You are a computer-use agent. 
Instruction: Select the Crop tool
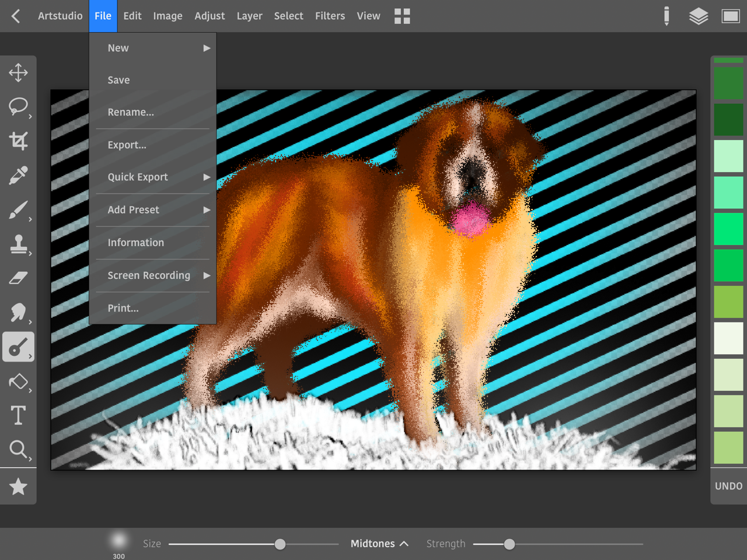[x=18, y=141]
